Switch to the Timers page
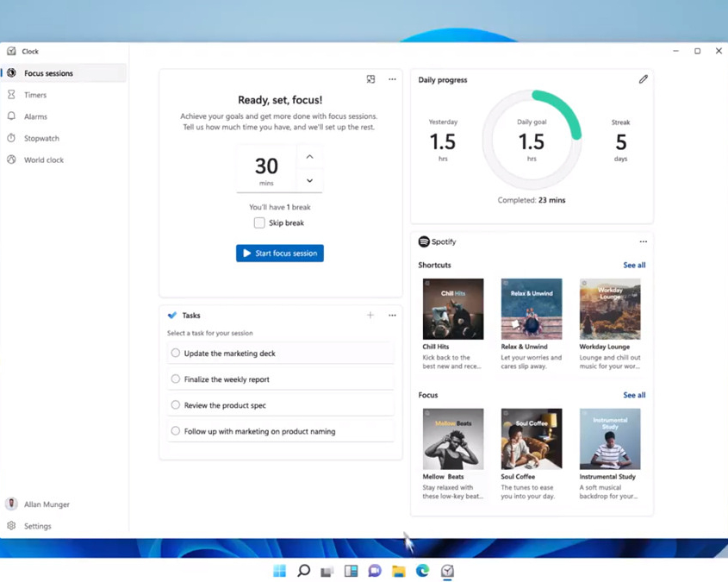 35,95
